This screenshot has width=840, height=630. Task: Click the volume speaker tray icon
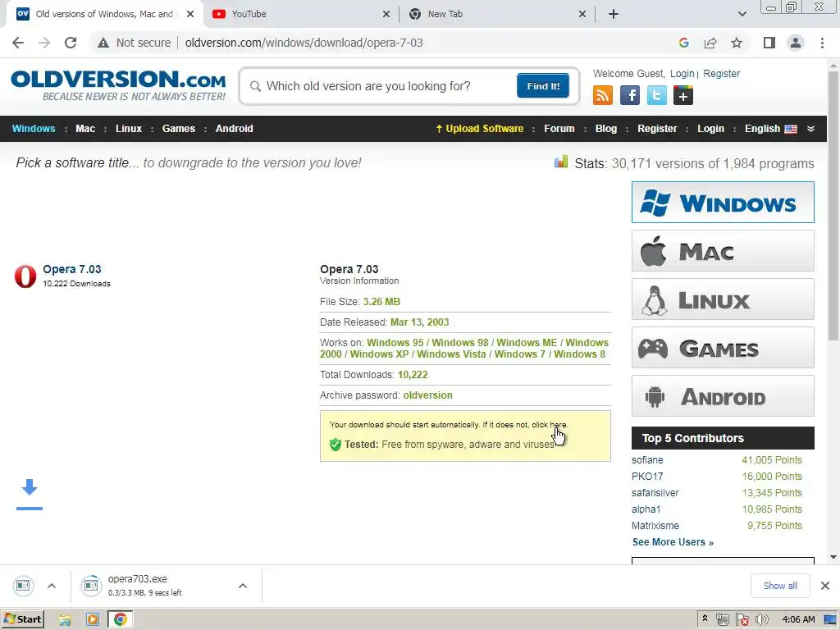pyautogui.click(x=761, y=620)
